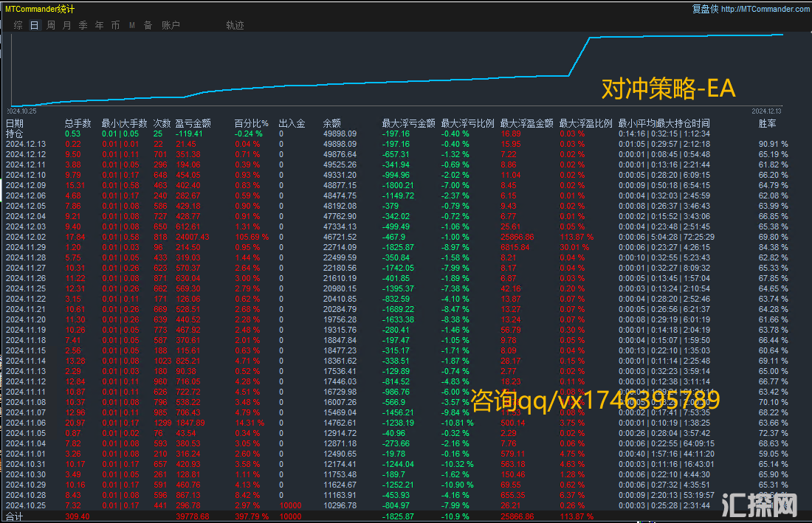
Task: Open the 币 currency tab
Action: pos(115,25)
